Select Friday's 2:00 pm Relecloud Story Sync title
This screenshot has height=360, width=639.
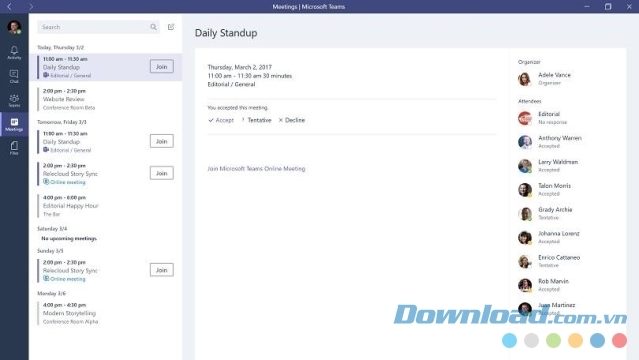click(x=70, y=174)
